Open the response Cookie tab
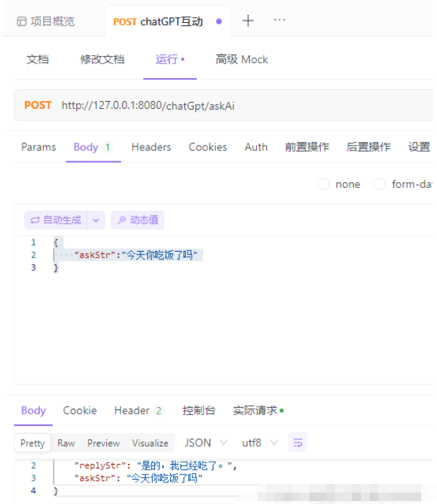The width and height of the screenshot is (437, 504). point(80,411)
